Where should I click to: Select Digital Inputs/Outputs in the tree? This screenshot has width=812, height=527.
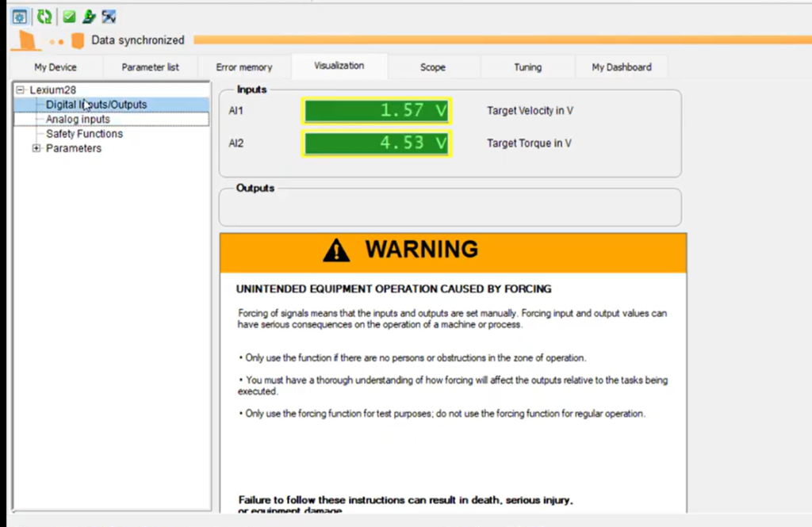[x=96, y=105]
